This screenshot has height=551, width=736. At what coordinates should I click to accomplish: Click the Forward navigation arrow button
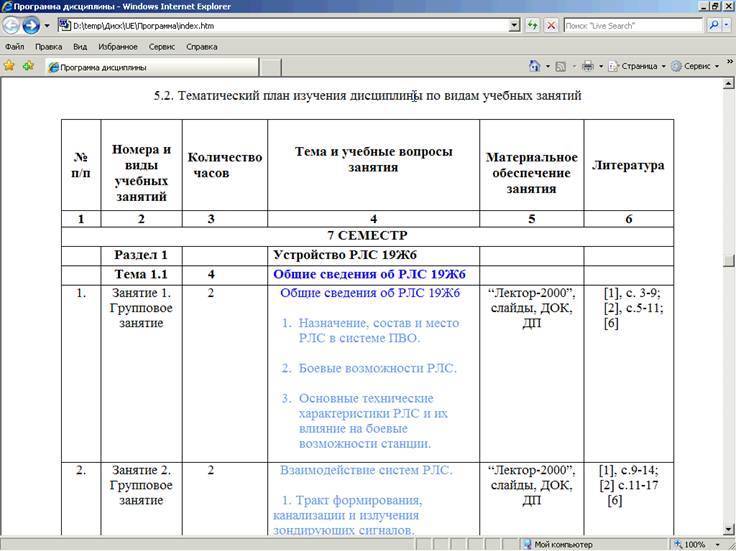(x=32, y=25)
